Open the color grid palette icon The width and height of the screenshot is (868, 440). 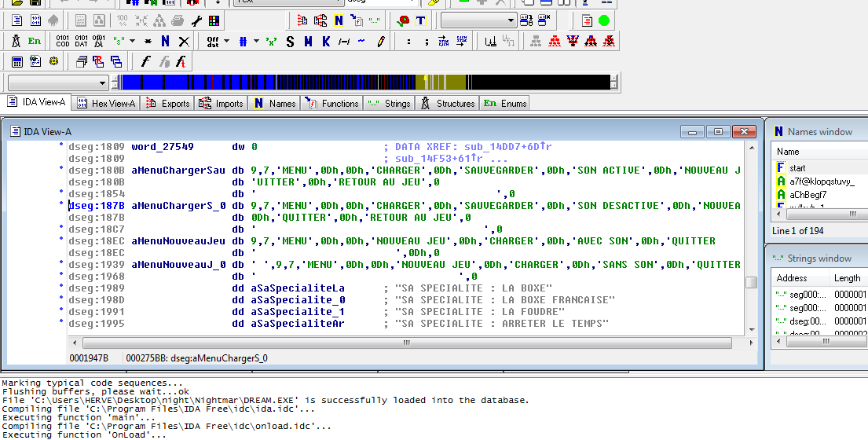214,21
